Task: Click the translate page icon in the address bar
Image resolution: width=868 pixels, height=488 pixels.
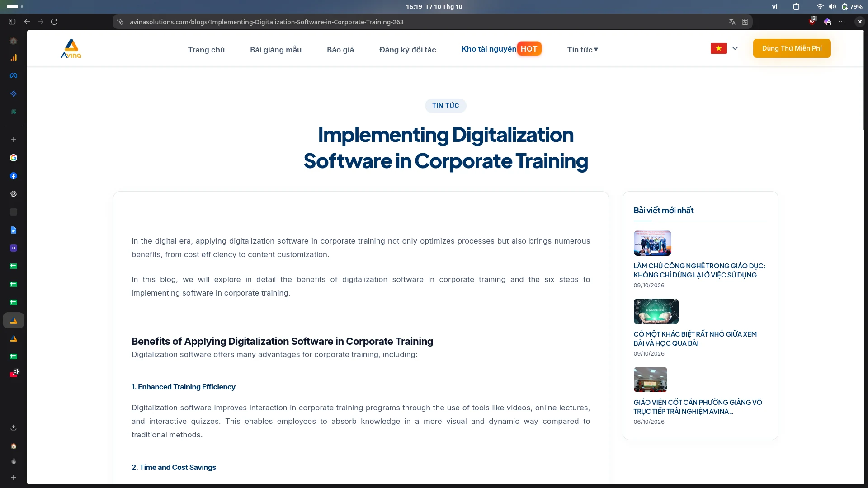Action: [732, 22]
